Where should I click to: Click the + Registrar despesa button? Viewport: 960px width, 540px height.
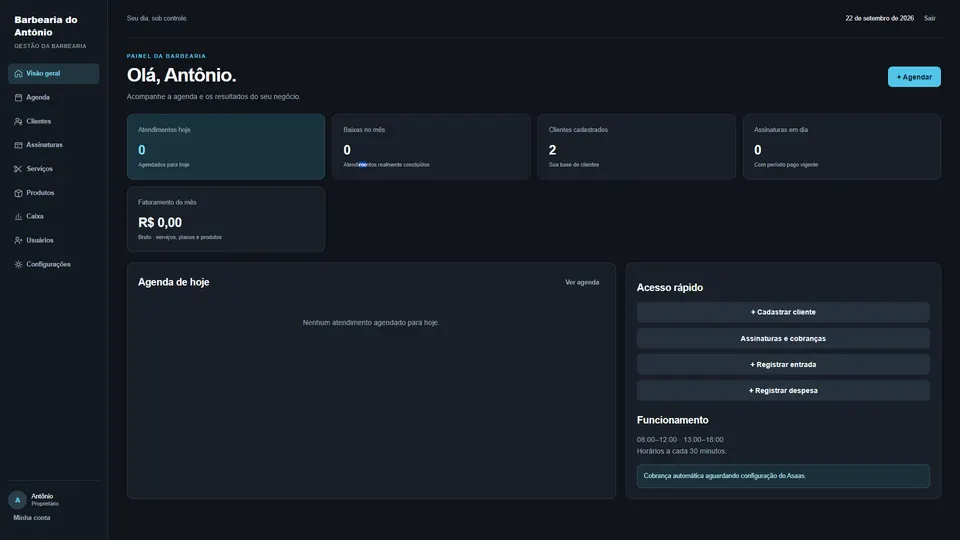783,391
